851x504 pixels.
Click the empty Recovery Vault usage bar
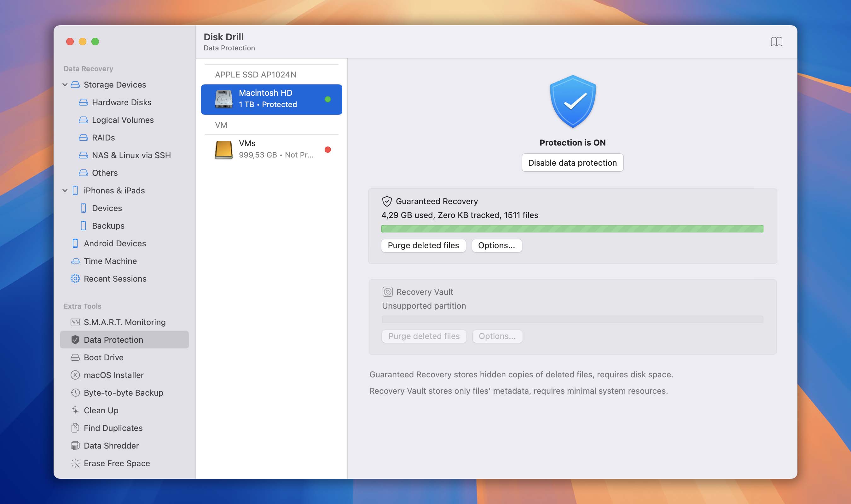572,319
